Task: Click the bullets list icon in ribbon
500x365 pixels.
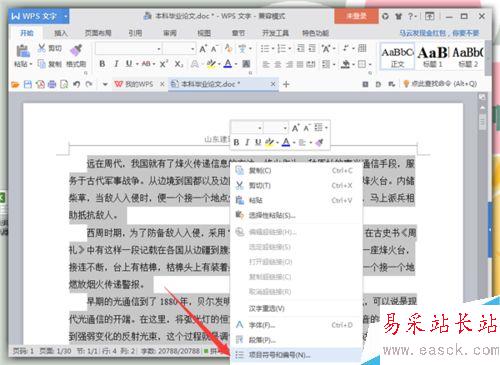Action: (265, 49)
